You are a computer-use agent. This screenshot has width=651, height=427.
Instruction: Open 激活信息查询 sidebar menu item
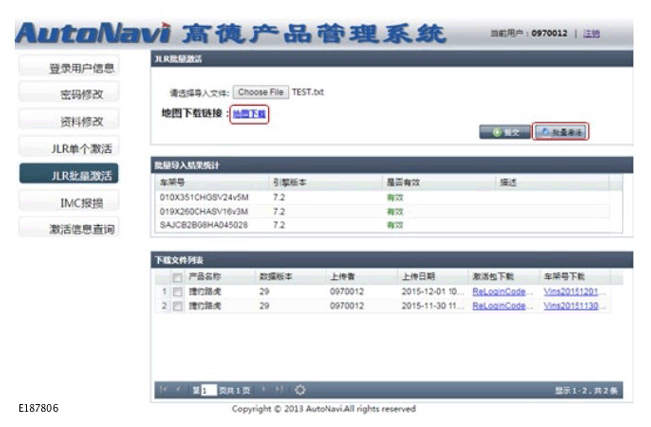point(69,228)
